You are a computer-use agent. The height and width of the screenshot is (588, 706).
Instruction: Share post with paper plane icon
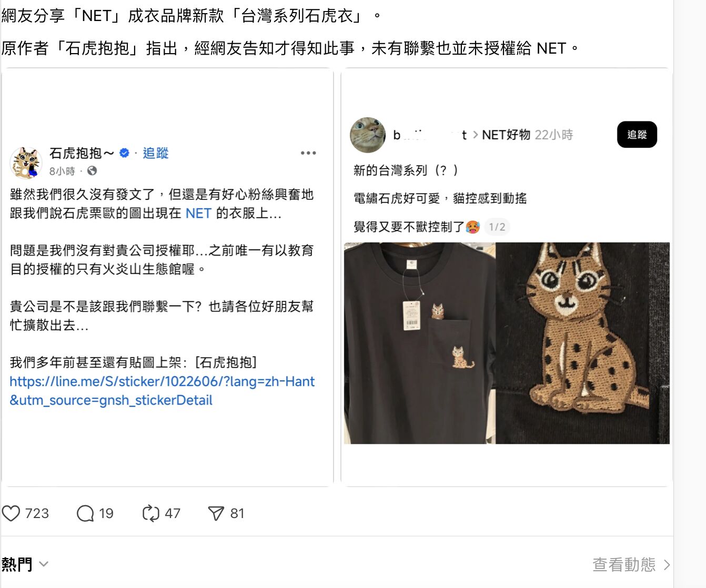coord(216,513)
